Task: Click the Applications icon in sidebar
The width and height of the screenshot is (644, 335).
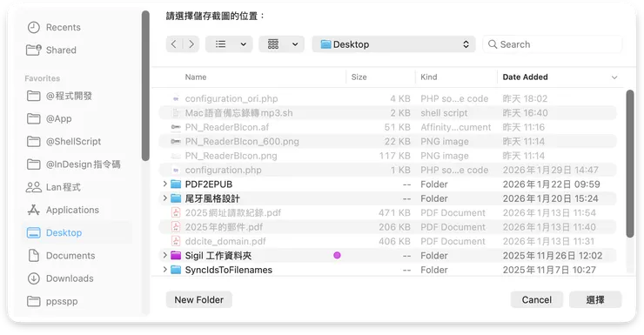Action: click(34, 210)
